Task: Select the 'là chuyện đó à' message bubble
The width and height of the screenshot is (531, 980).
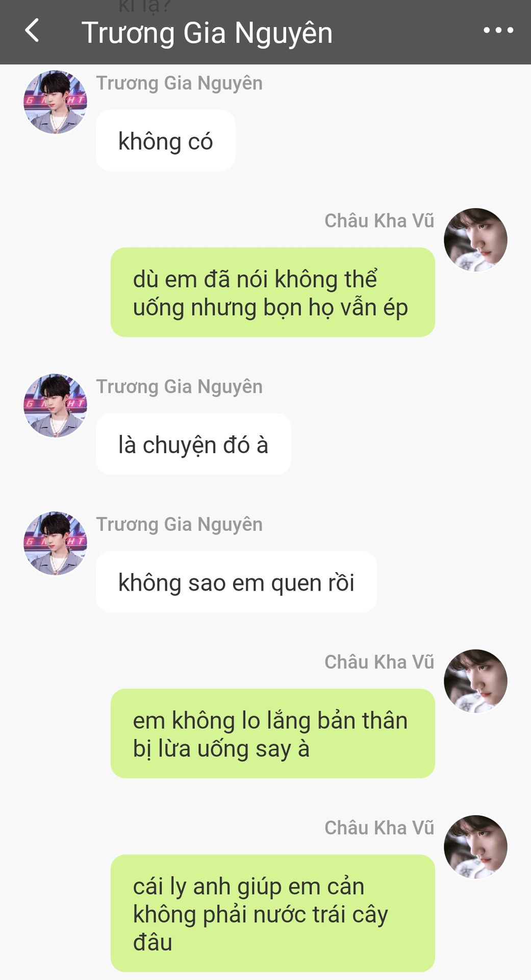Action: point(193,445)
